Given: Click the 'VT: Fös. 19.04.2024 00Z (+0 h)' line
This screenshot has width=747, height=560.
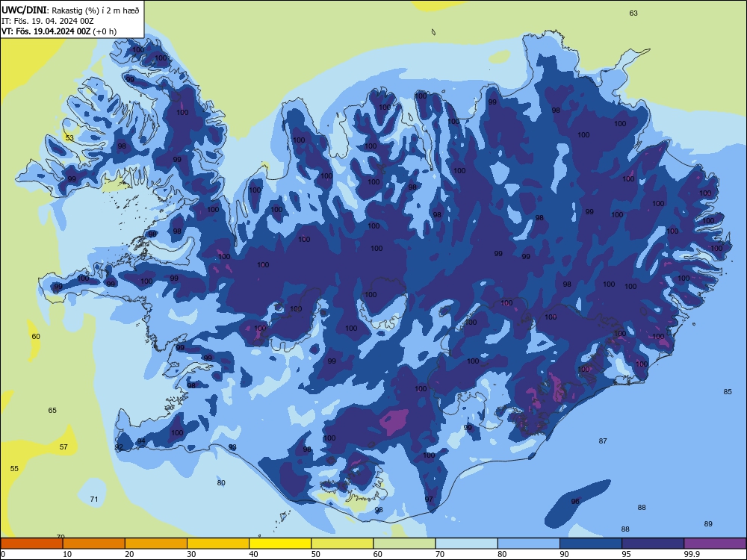Looking at the screenshot, I should click(x=58, y=31).
